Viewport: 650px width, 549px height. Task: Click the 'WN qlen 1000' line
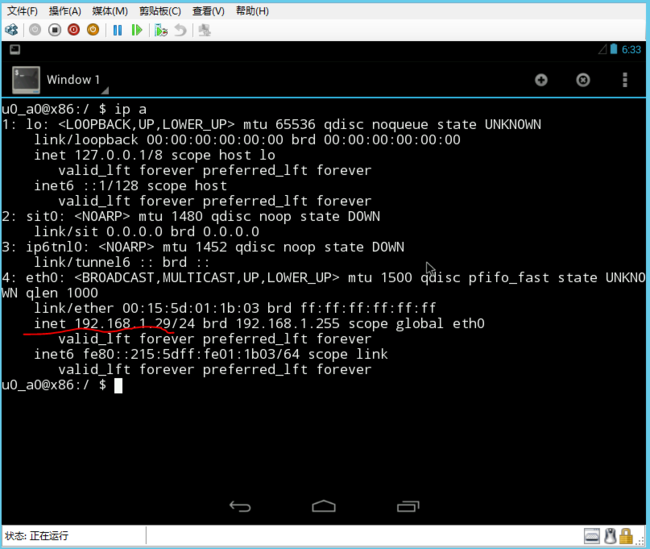[50, 293]
